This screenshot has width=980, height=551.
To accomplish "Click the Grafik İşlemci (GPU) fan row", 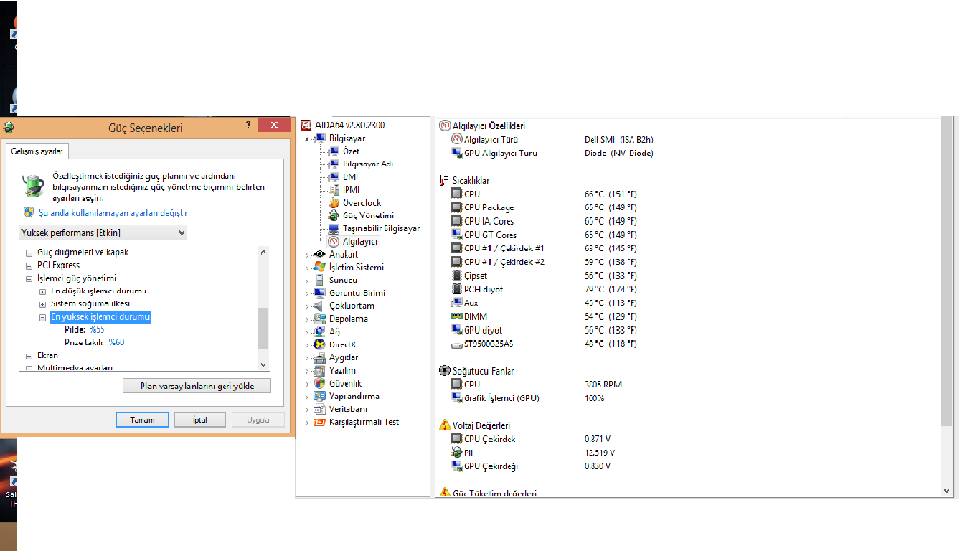I will (528, 398).
